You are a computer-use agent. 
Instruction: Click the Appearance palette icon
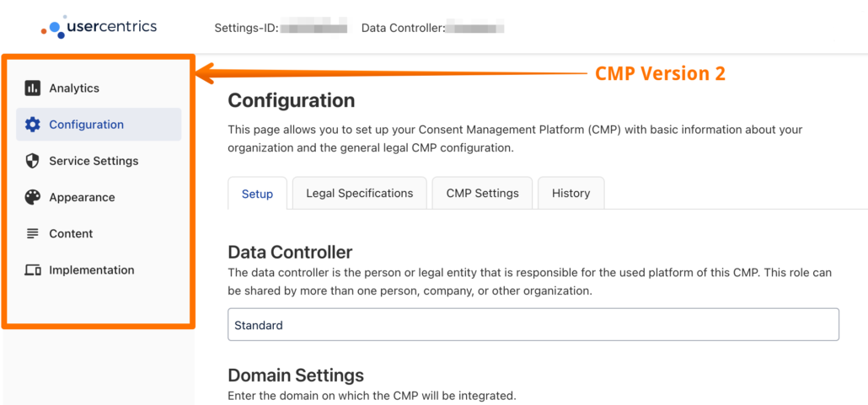tap(33, 198)
